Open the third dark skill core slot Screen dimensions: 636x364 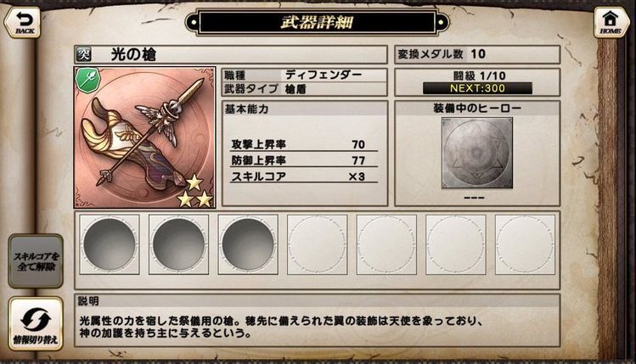pyautogui.click(x=248, y=244)
